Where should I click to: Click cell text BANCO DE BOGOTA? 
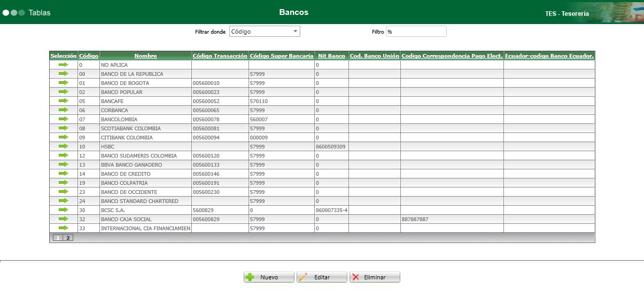tap(125, 83)
